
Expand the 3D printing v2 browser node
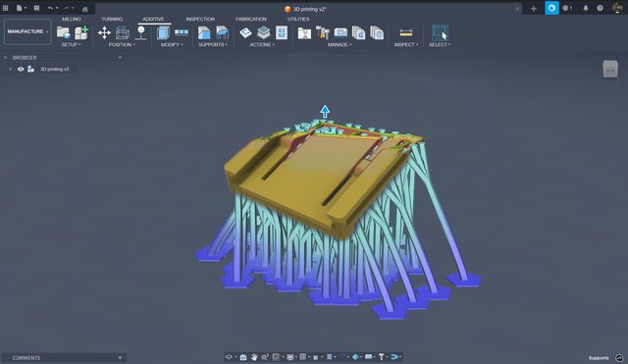coord(10,69)
